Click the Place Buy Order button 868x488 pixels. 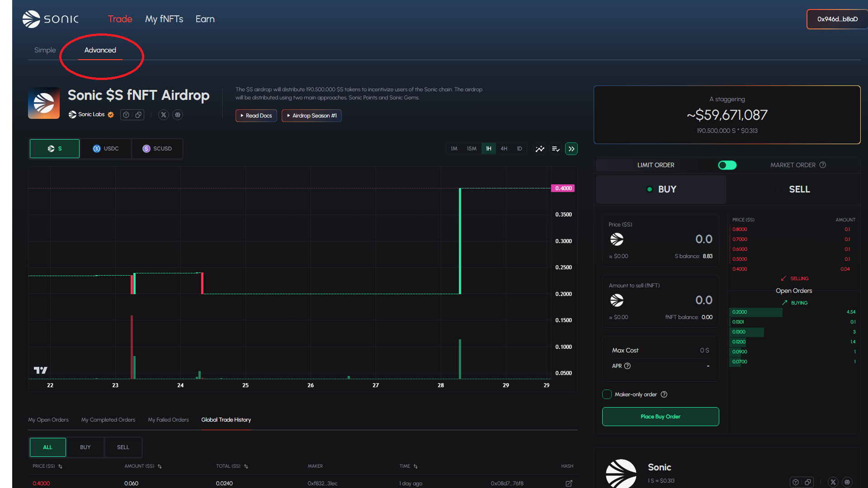click(660, 417)
